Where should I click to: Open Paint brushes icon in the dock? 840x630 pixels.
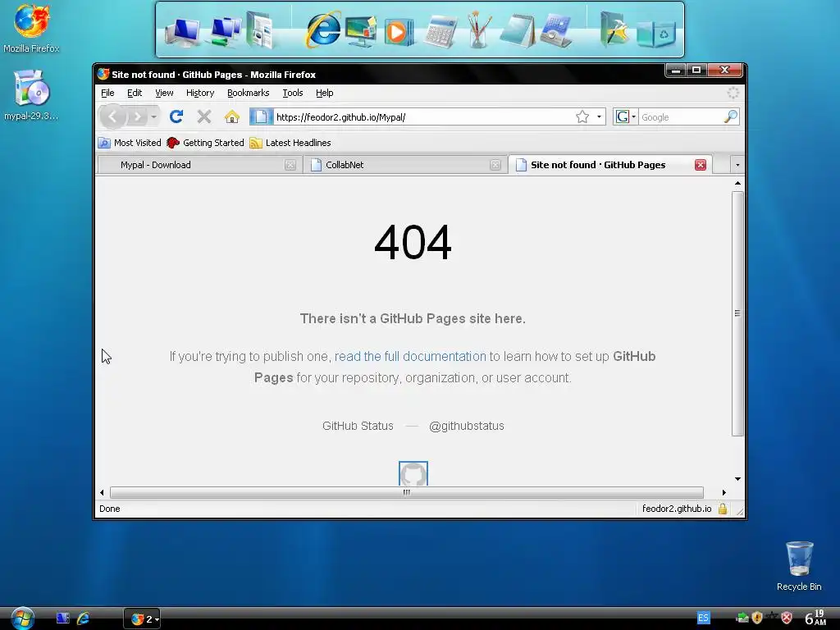click(x=478, y=30)
